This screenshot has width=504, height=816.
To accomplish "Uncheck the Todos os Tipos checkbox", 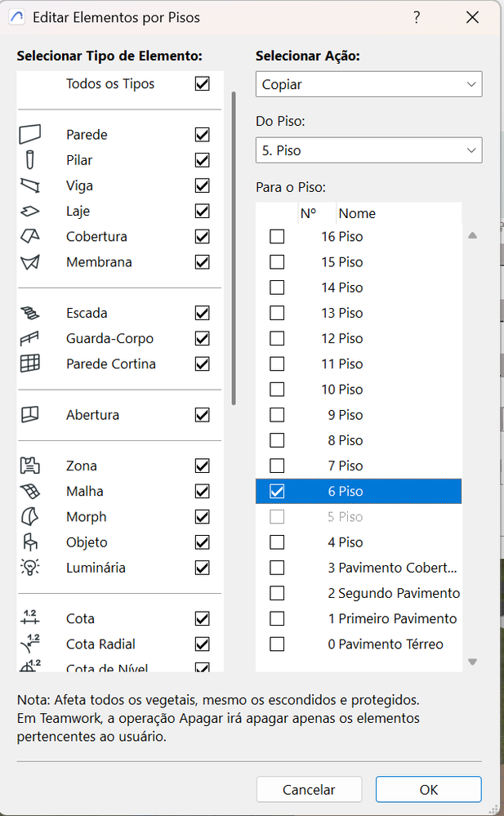I will point(203,84).
